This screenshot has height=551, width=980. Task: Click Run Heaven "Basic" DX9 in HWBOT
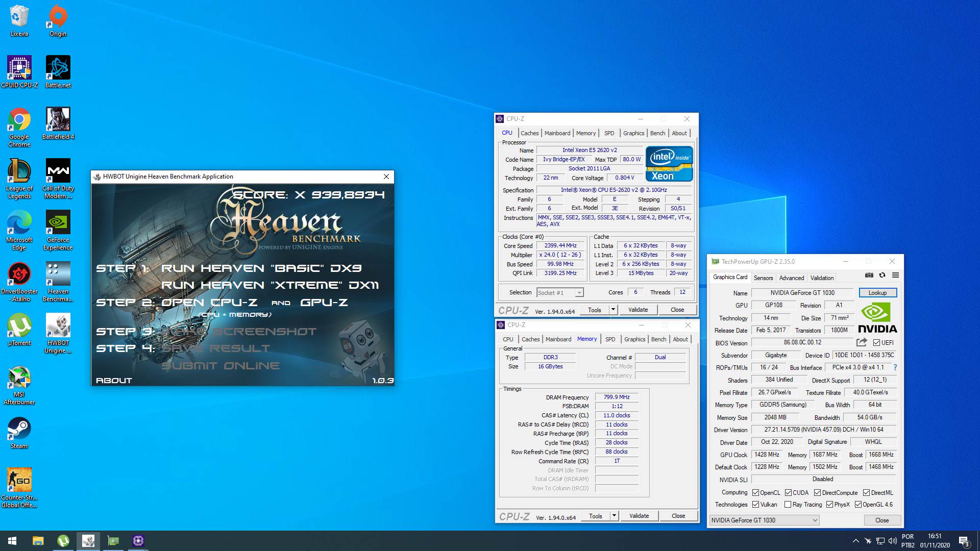(x=261, y=268)
